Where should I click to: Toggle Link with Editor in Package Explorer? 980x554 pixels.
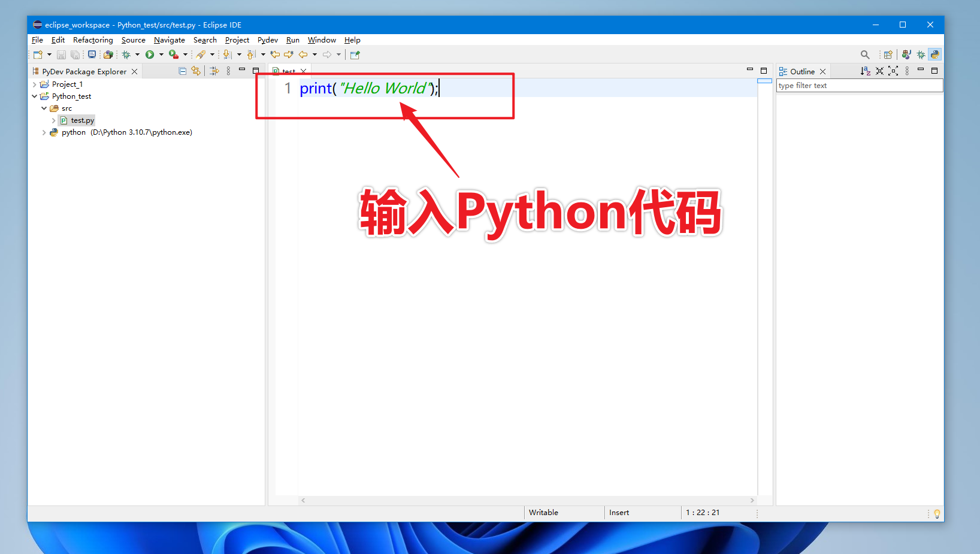click(x=196, y=71)
